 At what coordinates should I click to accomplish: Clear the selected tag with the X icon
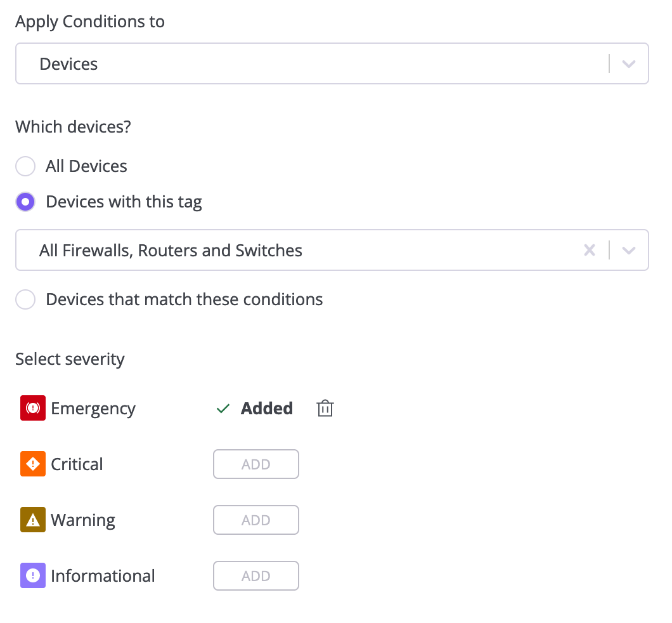tap(590, 250)
